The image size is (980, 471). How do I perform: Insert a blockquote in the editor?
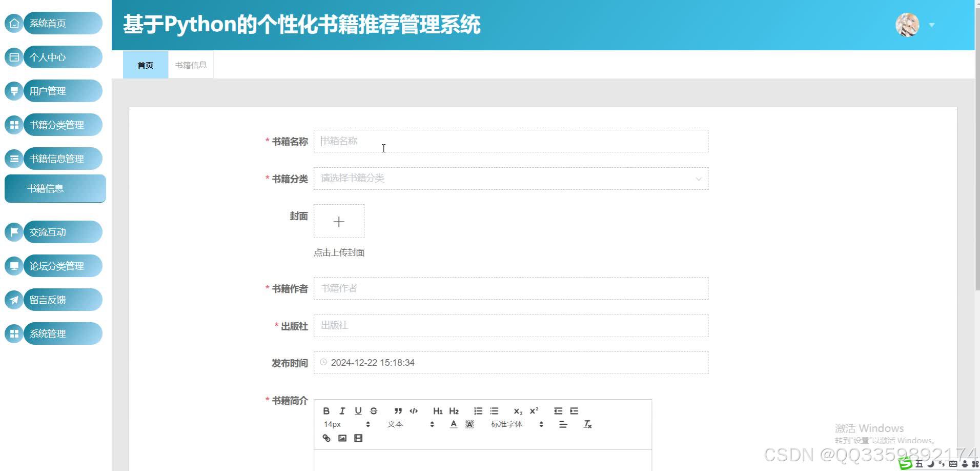398,410
